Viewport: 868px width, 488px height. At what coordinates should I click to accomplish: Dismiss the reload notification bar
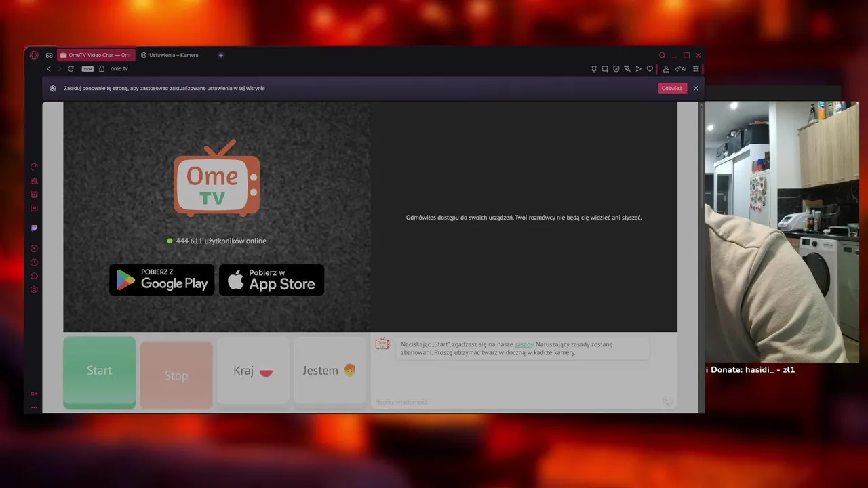coord(696,88)
